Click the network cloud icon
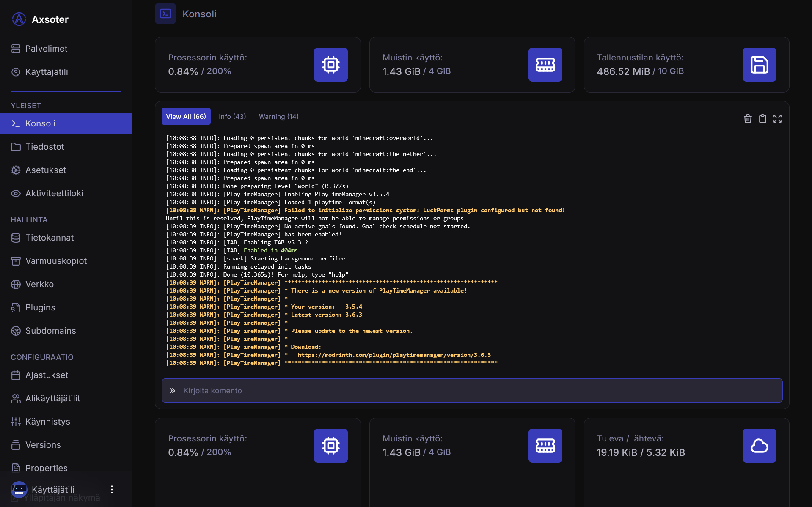 [x=759, y=446]
